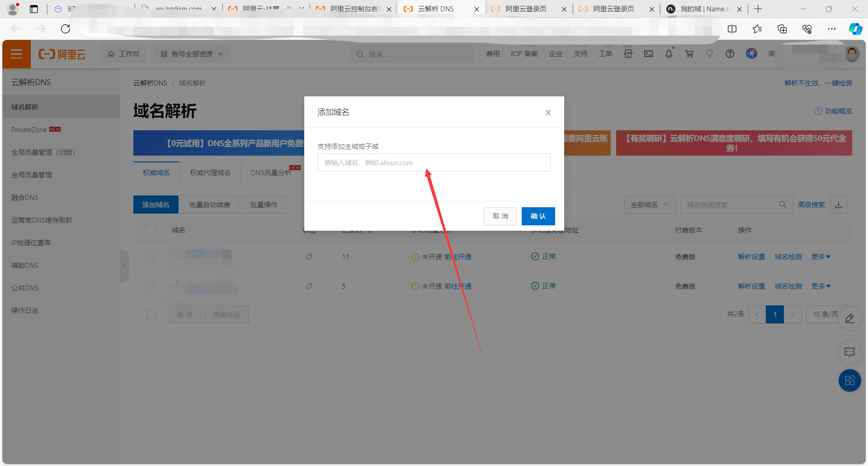Open browser settings ellipsis menu
The image size is (868, 466).
tap(832, 29)
